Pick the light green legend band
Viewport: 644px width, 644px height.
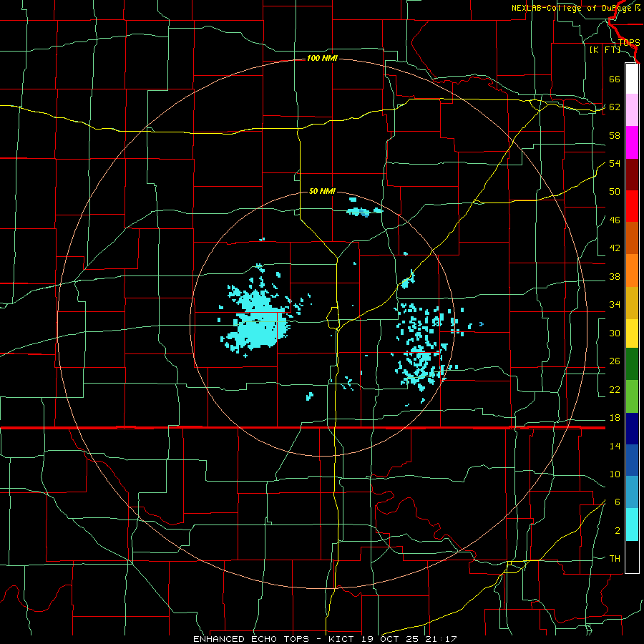pyautogui.click(x=632, y=396)
